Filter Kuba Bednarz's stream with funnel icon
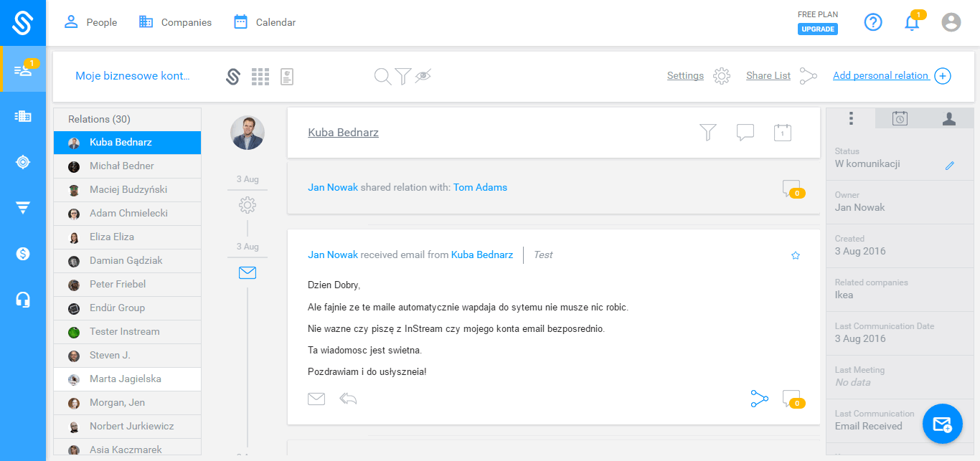This screenshot has width=980, height=461. coord(708,132)
